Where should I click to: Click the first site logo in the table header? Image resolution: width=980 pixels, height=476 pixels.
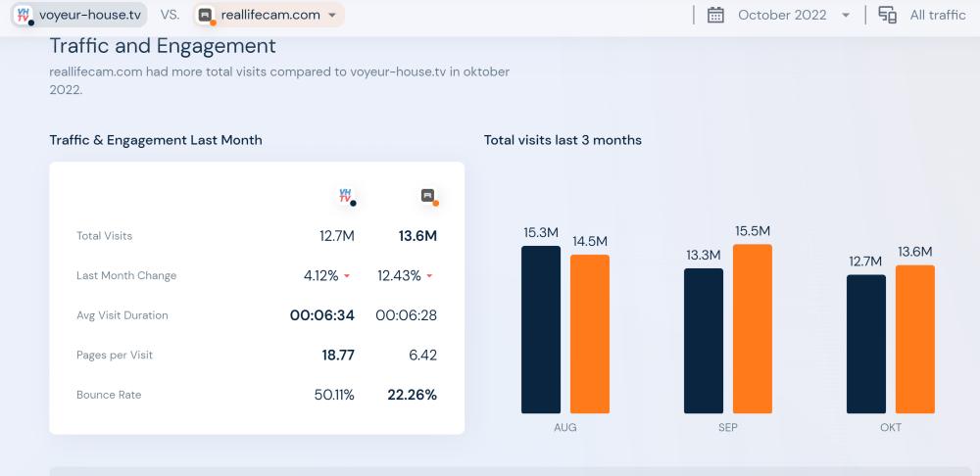pyautogui.click(x=345, y=196)
